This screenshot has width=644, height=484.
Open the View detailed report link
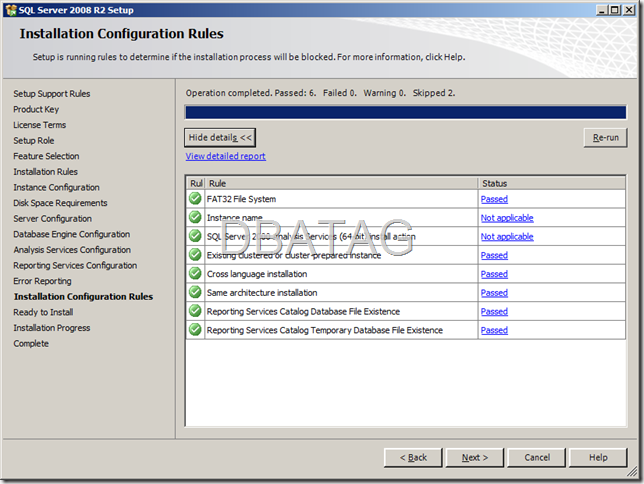pos(225,157)
